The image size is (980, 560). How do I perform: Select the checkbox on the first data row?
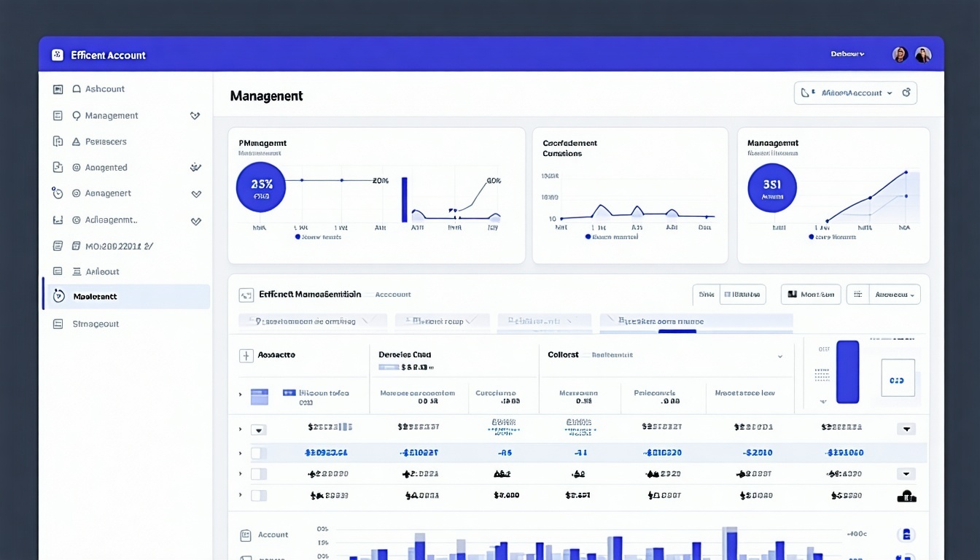click(257, 429)
